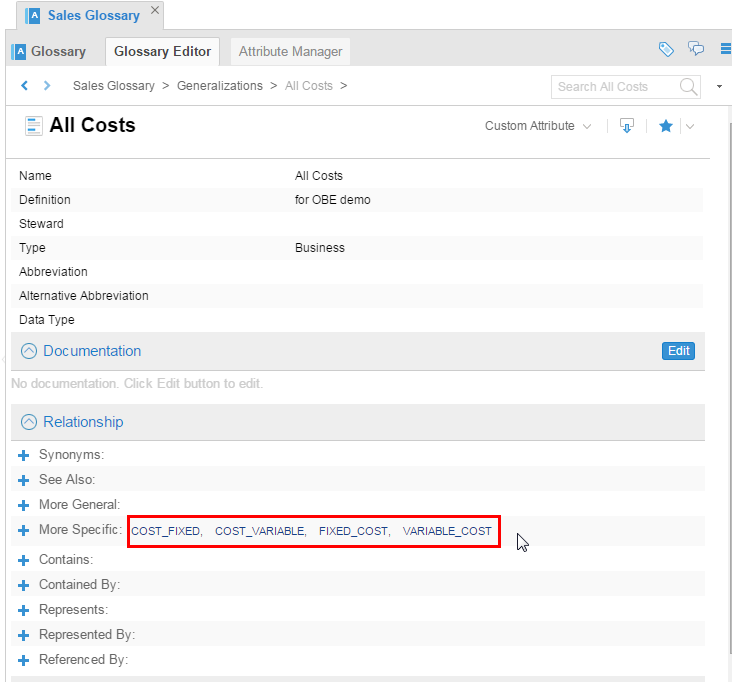
Task: Add a Referenced By relationship
Action: coord(23,661)
